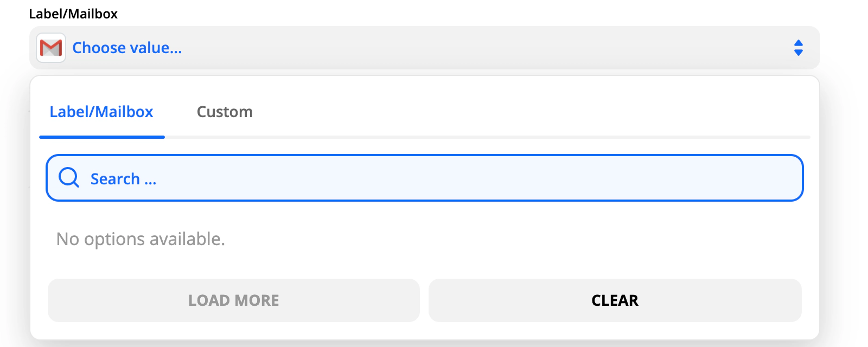Click the Gmail envelope icon
868x347 pixels.
tap(51, 48)
